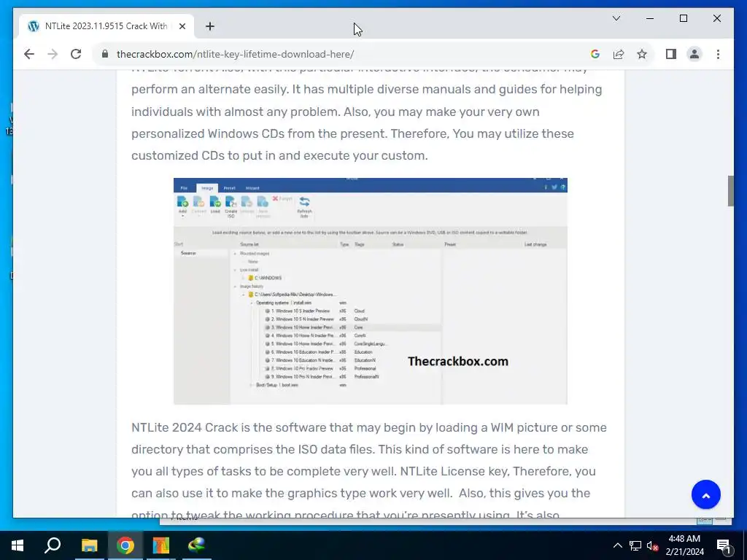The height and width of the screenshot is (560, 747).
Task: Open the Chrome profile avatar
Action: coord(694,54)
